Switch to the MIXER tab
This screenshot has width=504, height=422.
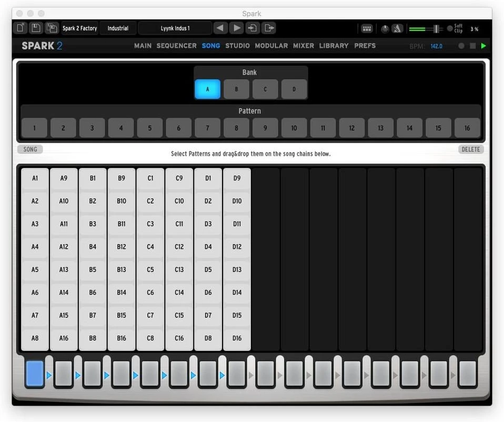[304, 46]
